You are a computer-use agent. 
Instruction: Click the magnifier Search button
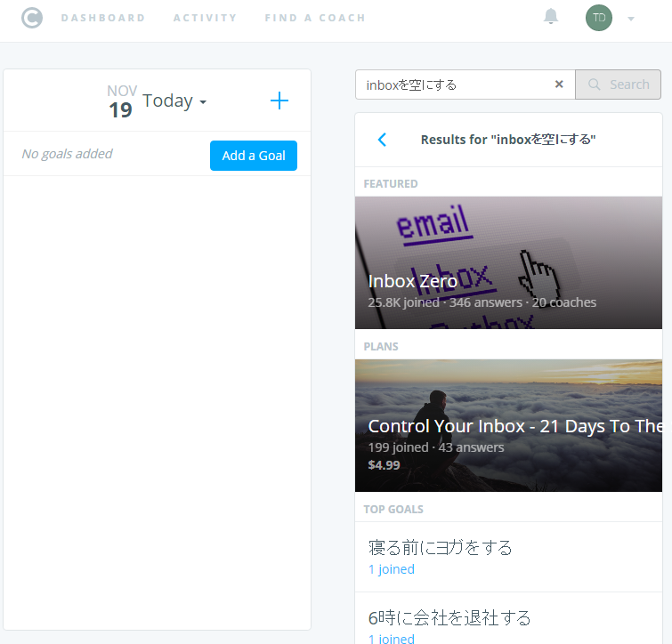point(619,85)
